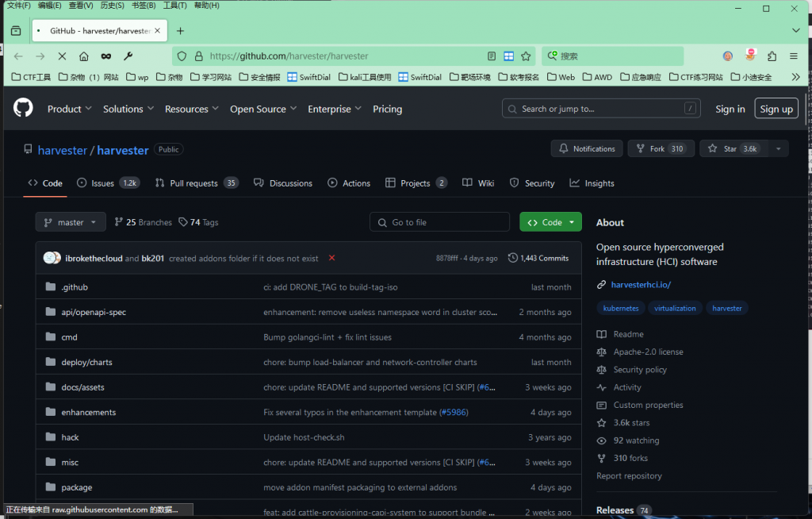Open Firefox hamburger application menu
Viewport: 812px width, 519px height.
point(793,56)
